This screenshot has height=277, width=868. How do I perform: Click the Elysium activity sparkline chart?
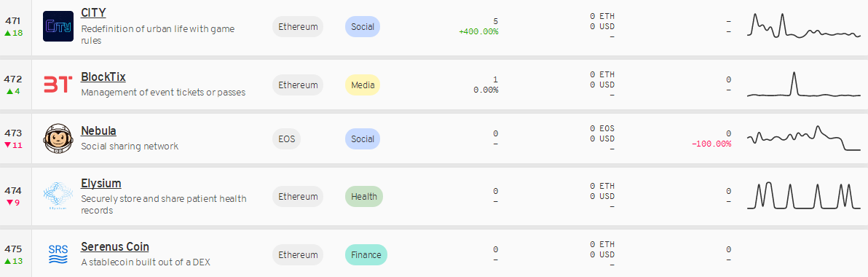tap(804, 195)
